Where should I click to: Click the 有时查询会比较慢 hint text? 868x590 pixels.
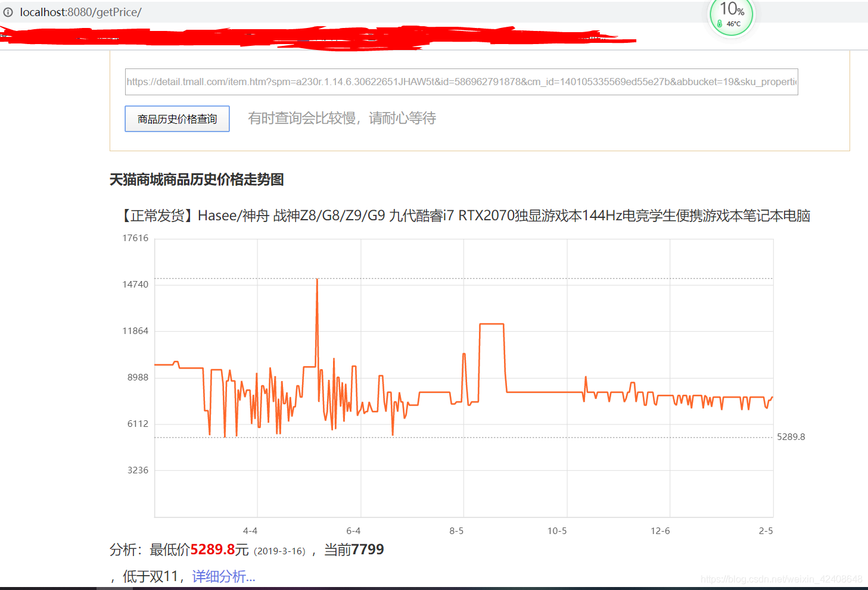(342, 118)
